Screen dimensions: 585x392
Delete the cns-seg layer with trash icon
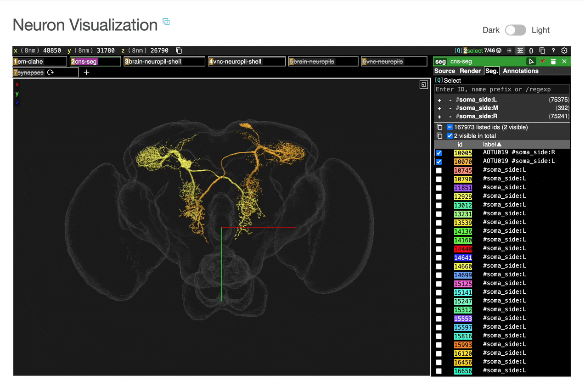553,62
